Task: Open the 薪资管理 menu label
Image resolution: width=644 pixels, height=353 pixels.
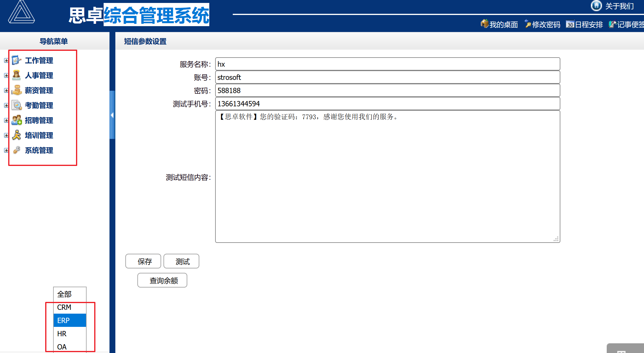Action: point(39,90)
